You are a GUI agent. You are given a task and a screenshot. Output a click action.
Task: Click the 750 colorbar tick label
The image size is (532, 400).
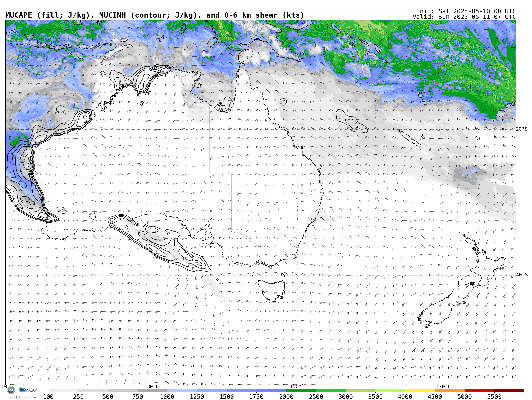tap(138, 397)
